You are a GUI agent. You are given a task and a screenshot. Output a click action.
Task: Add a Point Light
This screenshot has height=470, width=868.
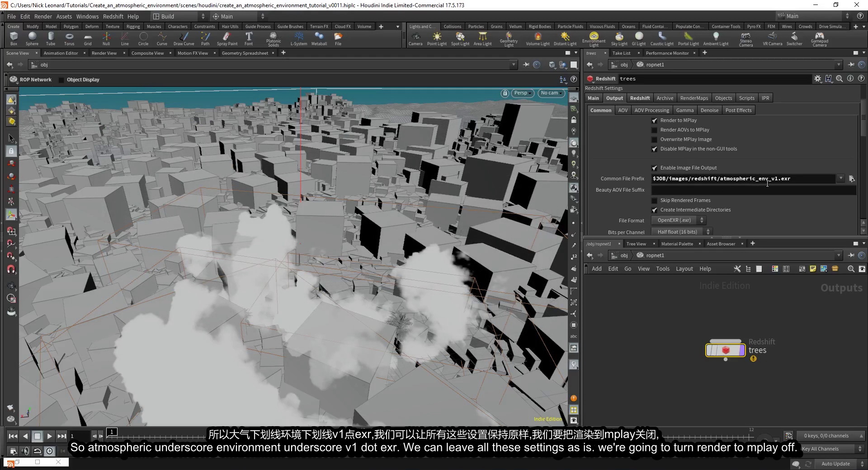(x=437, y=39)
